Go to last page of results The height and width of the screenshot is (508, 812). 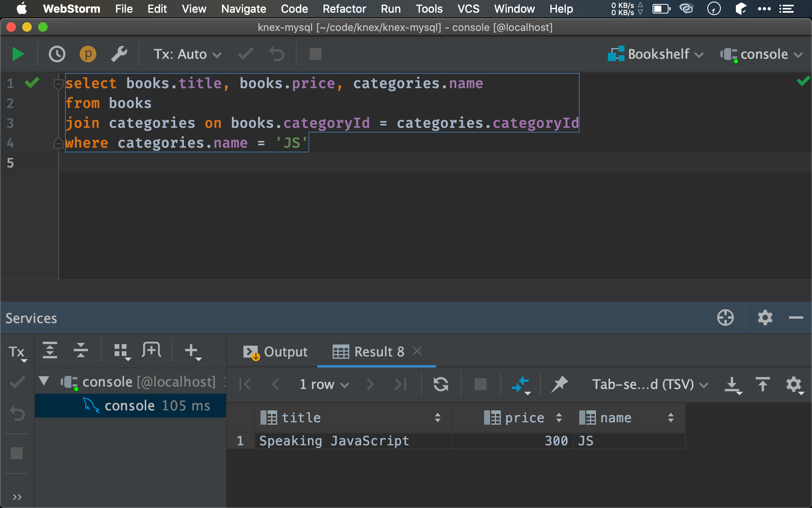point(400,384)
